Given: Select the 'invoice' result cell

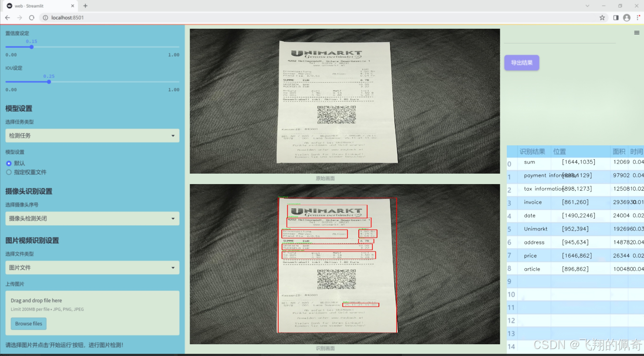Looking at the screenshot, I should (x=534, y=202).
